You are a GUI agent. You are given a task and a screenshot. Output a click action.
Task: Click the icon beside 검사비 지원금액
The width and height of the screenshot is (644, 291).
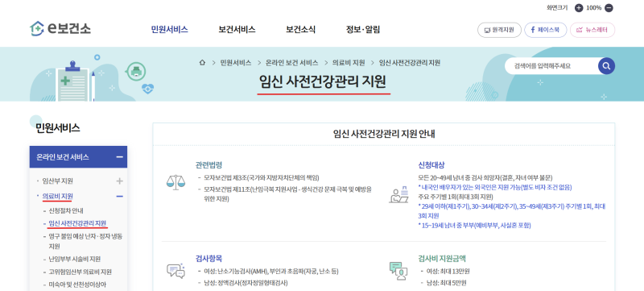click(x=398, y=271)
